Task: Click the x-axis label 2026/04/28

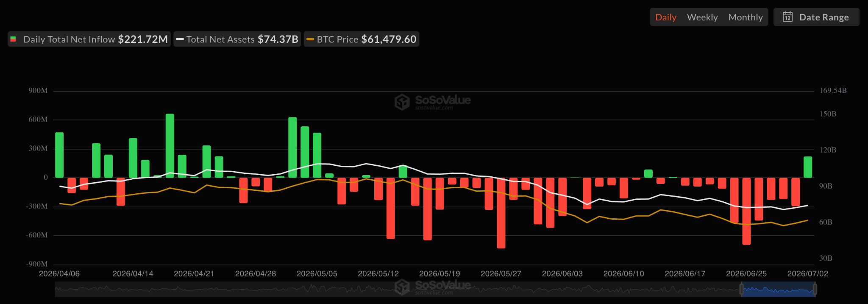Action: click(256, 273)
